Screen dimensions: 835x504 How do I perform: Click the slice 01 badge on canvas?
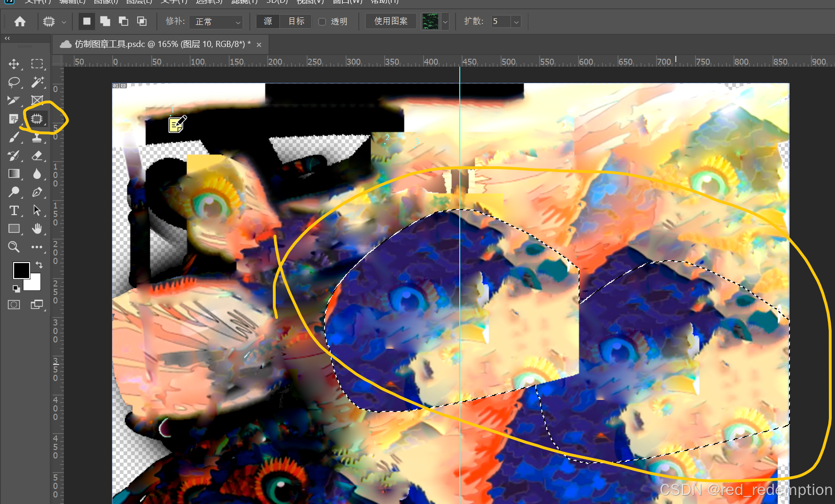point(120,86)
